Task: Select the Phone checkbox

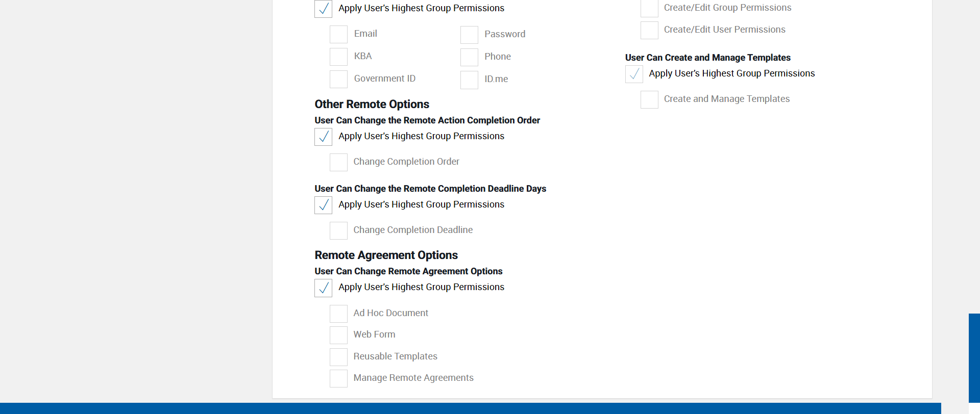Action: 469,57
